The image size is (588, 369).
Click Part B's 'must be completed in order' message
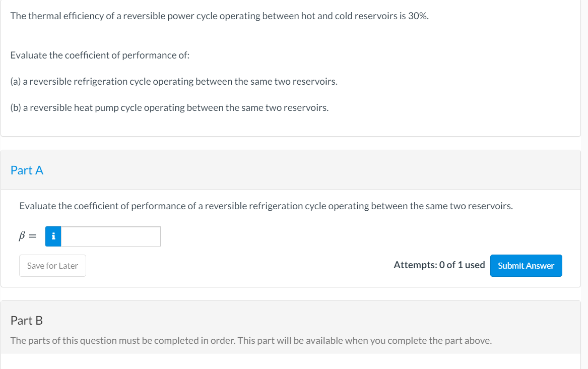coord(251,341)
